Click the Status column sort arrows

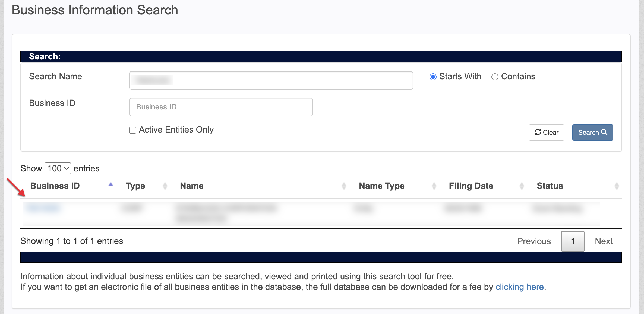coord(617,186)
